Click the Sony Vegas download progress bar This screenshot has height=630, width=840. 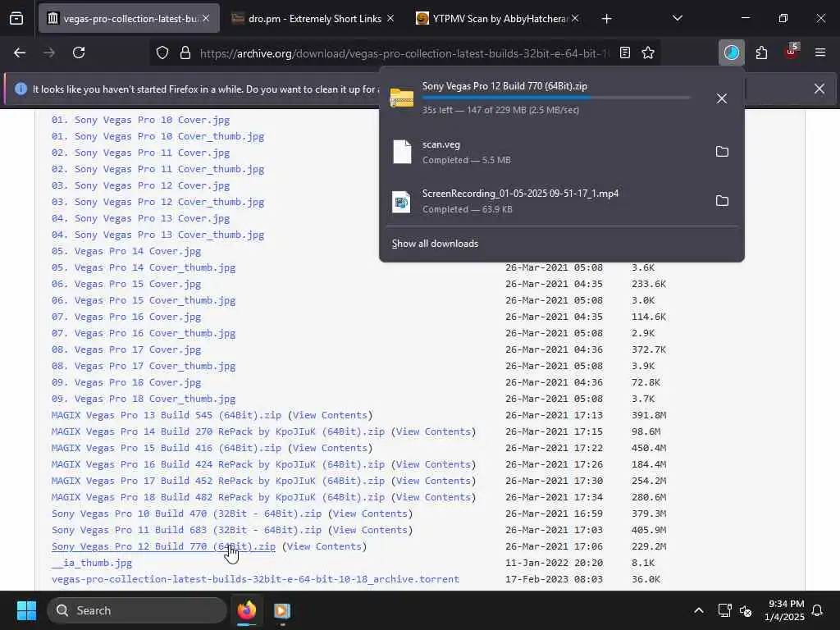tap(556, 98)
